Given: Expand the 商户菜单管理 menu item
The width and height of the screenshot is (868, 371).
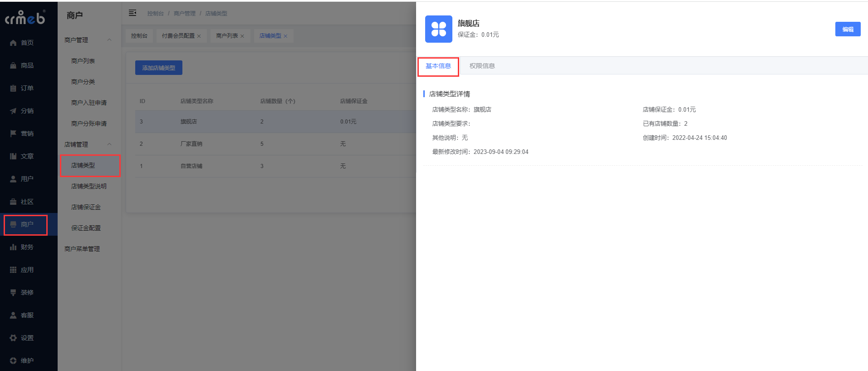Looking at the screenshot, I should tap(82, 249).
